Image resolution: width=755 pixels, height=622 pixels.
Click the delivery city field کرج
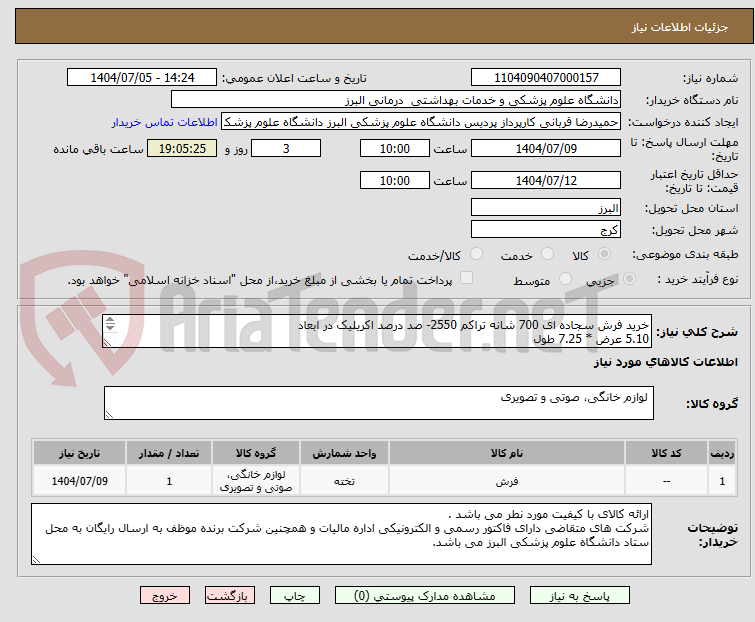tap(546, 230)
